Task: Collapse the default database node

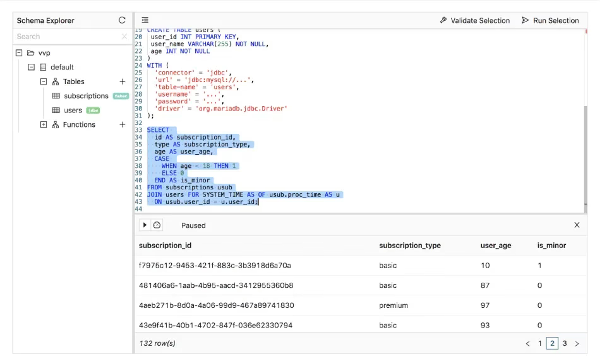Action: [31, 67]
